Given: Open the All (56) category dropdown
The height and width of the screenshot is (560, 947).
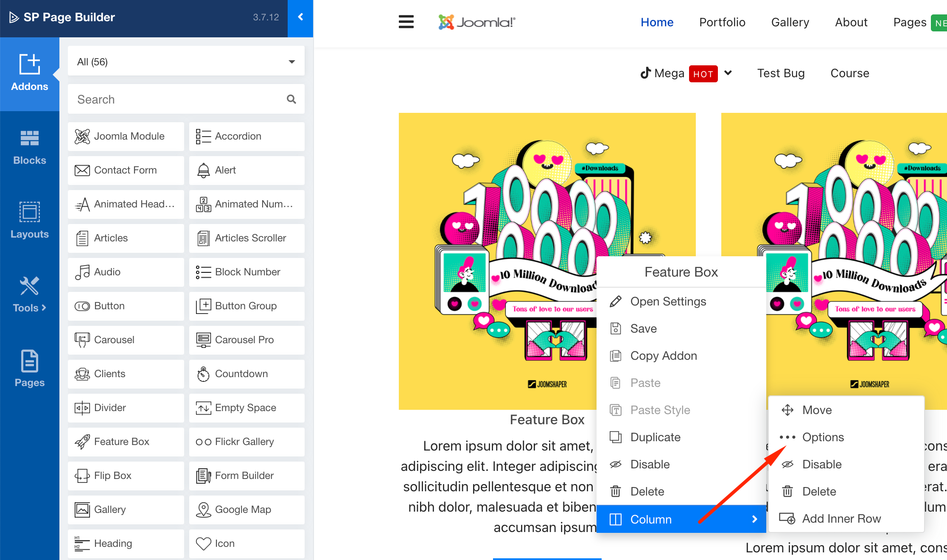Looking at the screenshot, I should pos(186,62).
